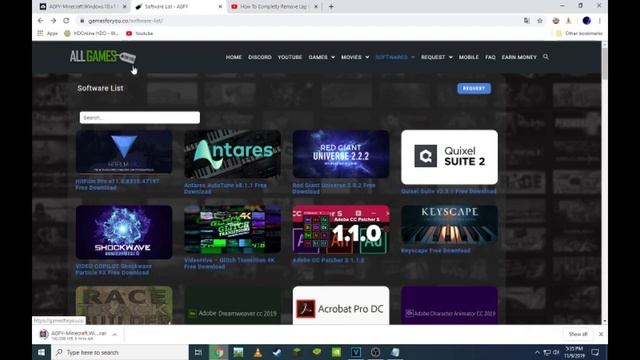Open the Acrobat Pro DC thumbnail
Screen dimensions: 640x360
(341, 305)
